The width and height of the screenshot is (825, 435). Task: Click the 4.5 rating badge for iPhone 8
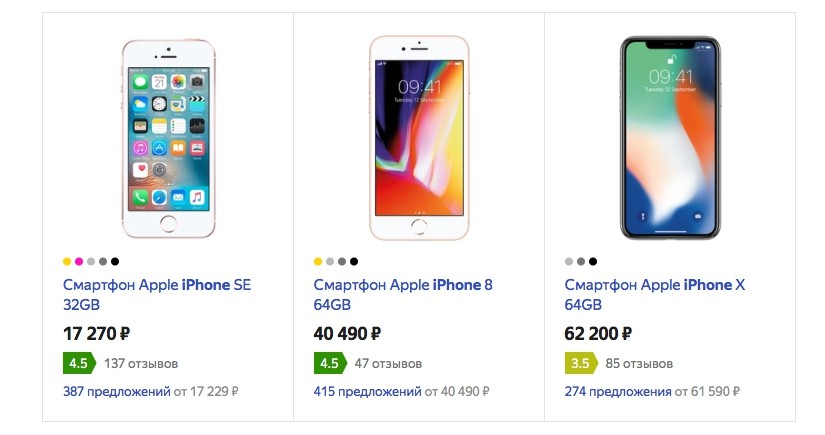pos(329,363)
